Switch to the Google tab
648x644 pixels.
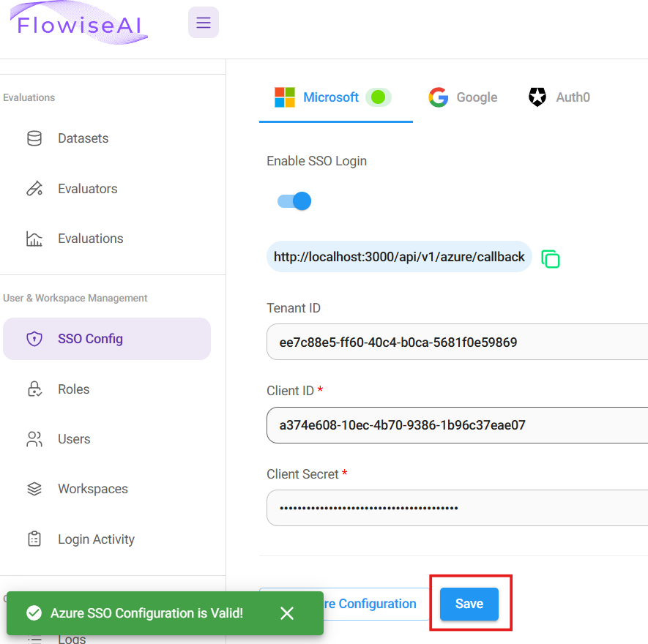pos(463,97)
